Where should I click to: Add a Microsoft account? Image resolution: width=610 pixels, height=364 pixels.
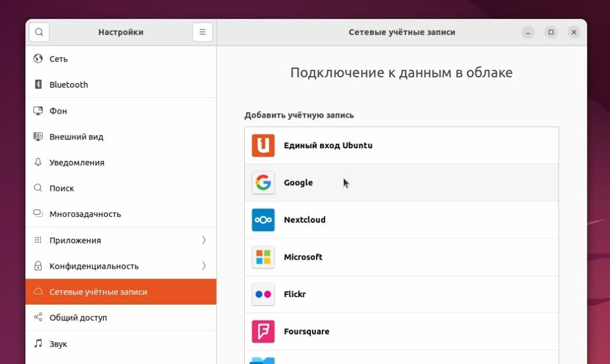pyautogui.click(x=401, y=257)
